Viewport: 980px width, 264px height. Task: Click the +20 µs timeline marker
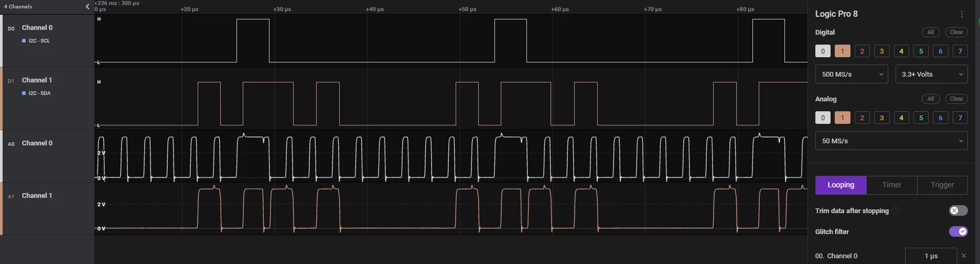tap(189, 9)
